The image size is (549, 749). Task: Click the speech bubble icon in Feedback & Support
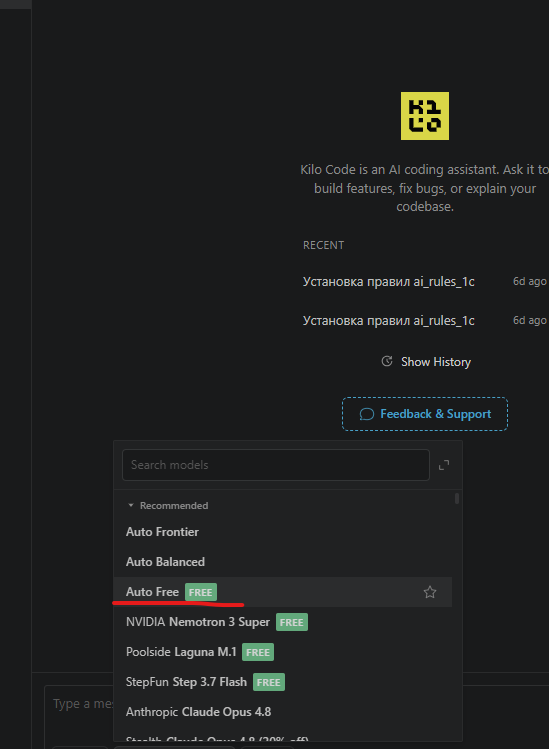[366, 414]
